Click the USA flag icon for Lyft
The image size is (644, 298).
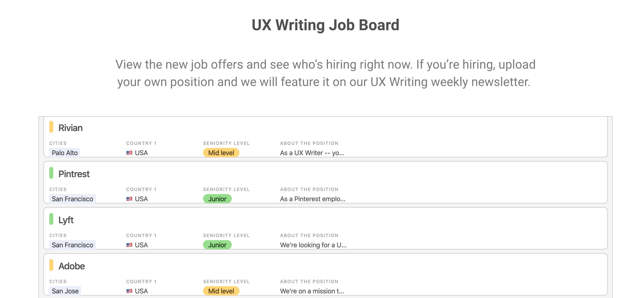coord(129,245)
